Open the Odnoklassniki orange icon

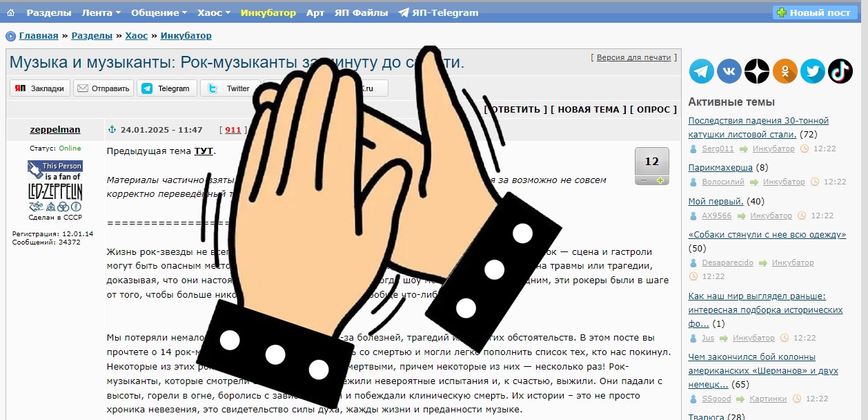[x=785, y=70]
